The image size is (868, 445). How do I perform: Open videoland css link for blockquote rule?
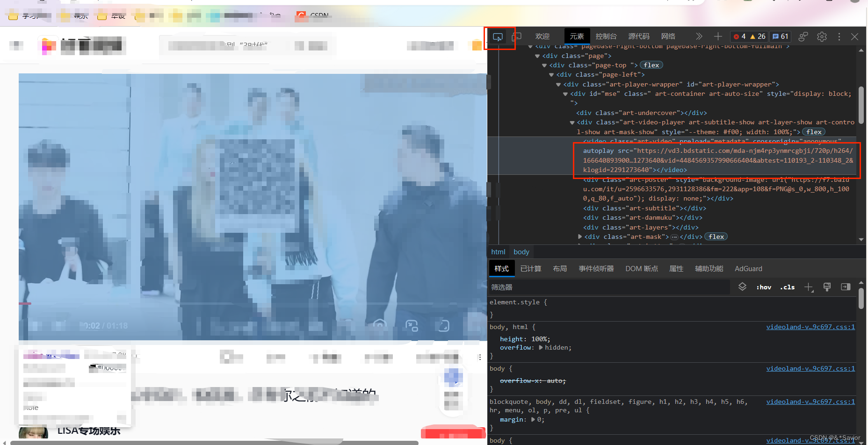(x=810, y=402)
